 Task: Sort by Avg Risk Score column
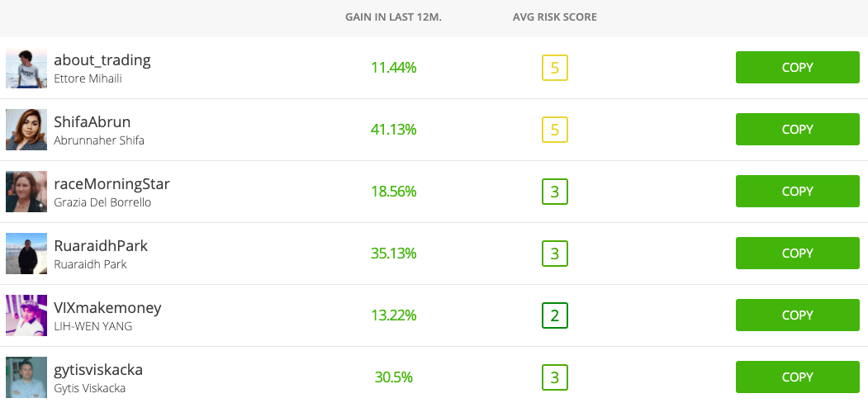pyautogui.click(x=555, y=17)
